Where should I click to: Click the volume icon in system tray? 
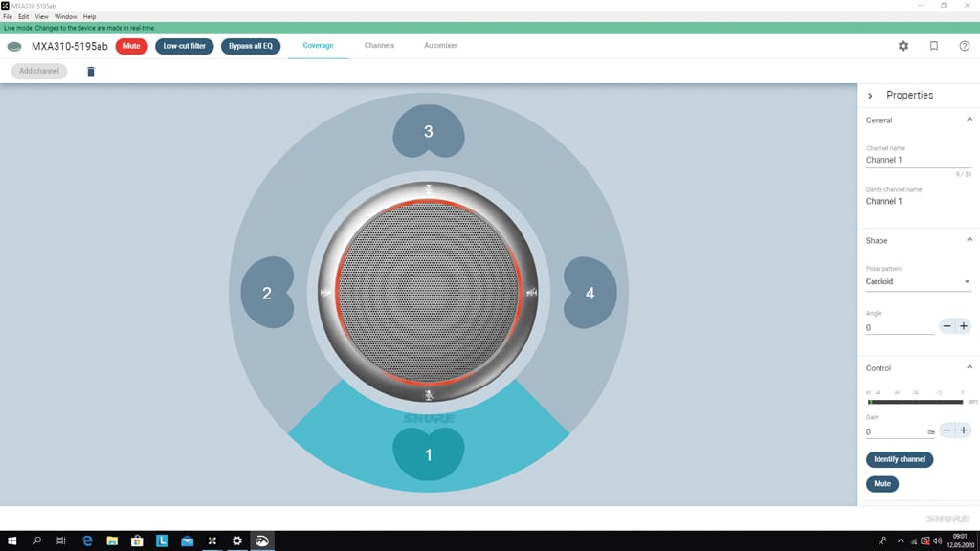pos(937,541)
